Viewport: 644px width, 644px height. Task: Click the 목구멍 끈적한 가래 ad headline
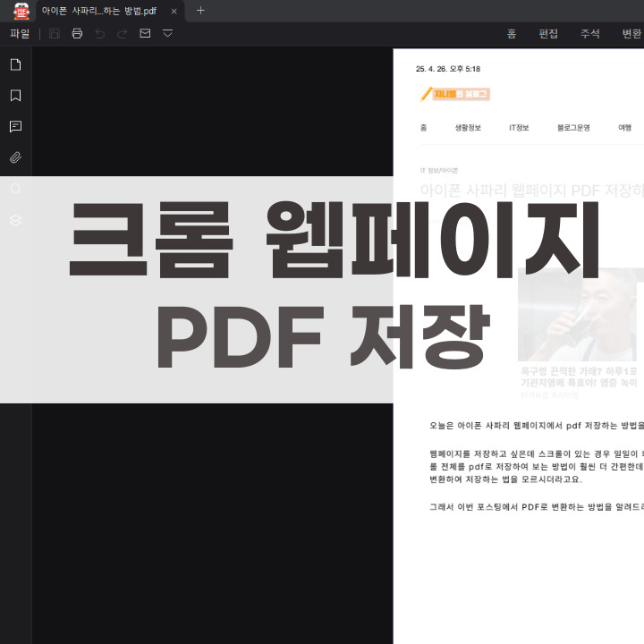[579, 377]
